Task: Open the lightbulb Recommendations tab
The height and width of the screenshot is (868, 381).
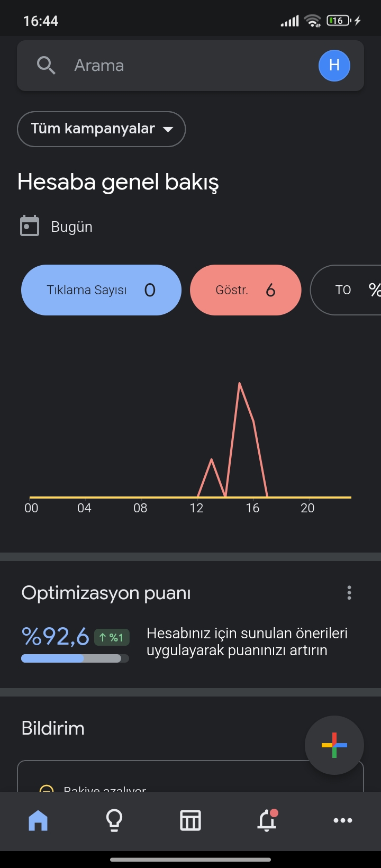Action: (114, 820)
